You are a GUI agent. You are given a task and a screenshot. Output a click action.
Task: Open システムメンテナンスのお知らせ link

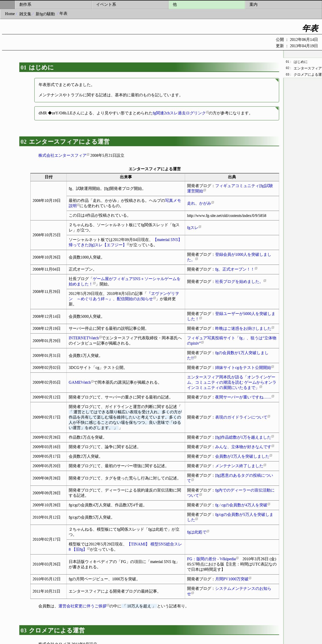[x=229, y=591]
